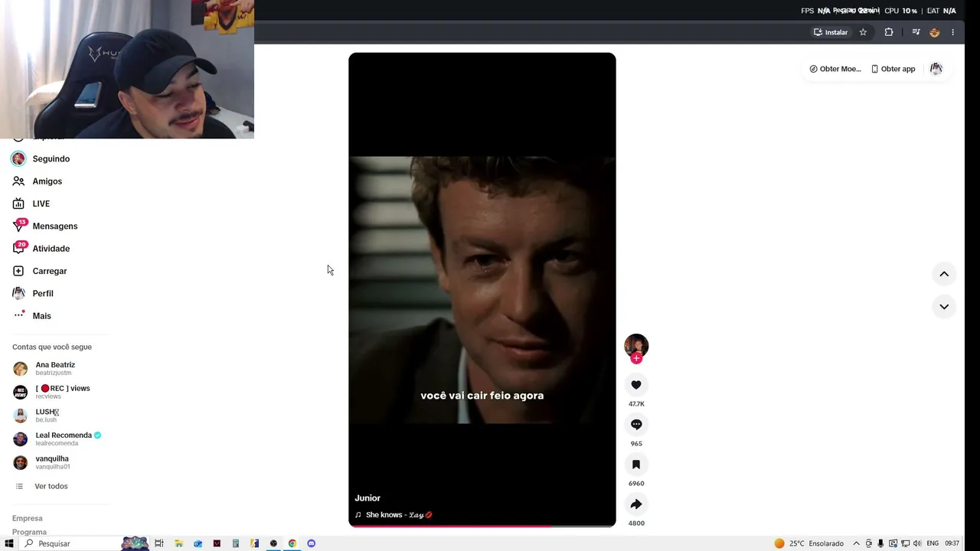
Task: Open the creator's avatar beside the video
Action: click(636, 345)
